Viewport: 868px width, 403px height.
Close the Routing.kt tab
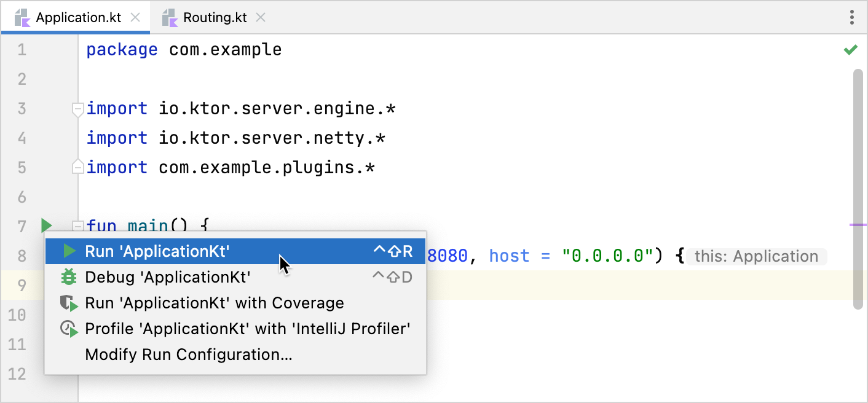click(x=260, y=17)
